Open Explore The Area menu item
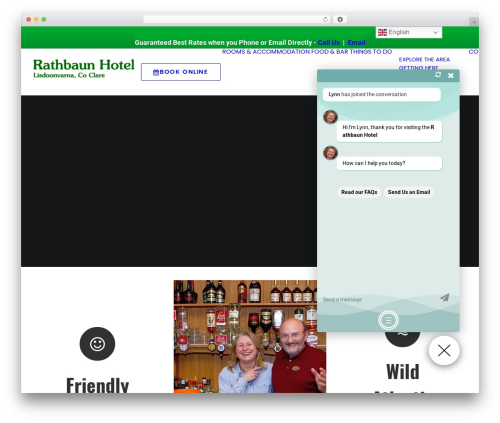Screen dimensions: 500x423 point(424,59)
